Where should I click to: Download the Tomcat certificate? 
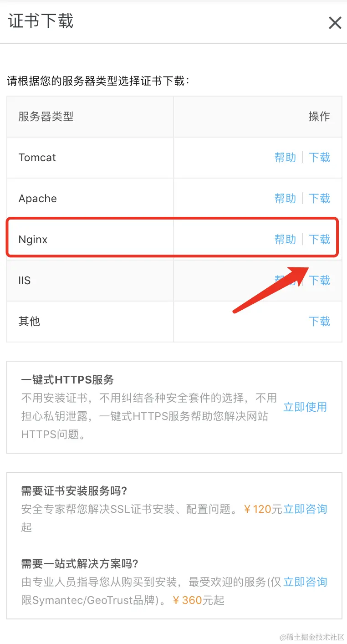click(x=319, y=158)
